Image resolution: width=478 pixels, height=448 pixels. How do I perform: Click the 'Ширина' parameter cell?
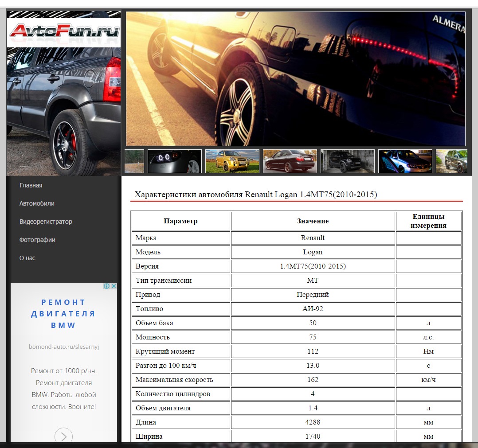(x=181, y=436)
